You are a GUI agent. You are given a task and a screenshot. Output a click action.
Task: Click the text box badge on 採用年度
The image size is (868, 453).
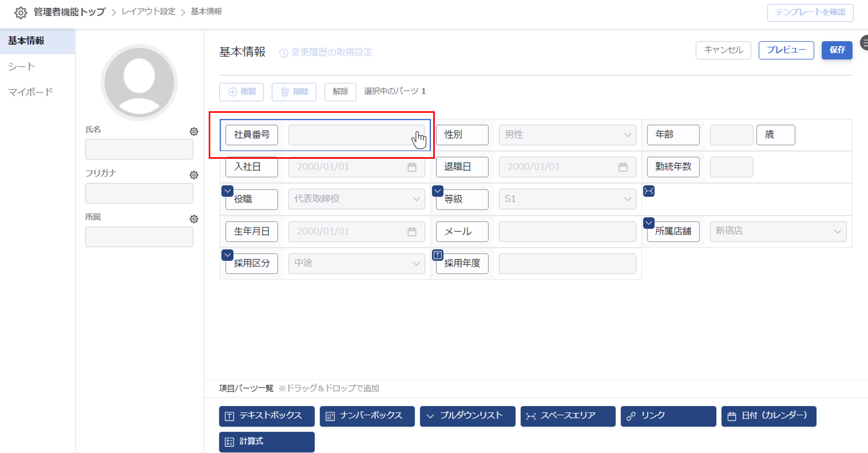[x=437, y=255]
